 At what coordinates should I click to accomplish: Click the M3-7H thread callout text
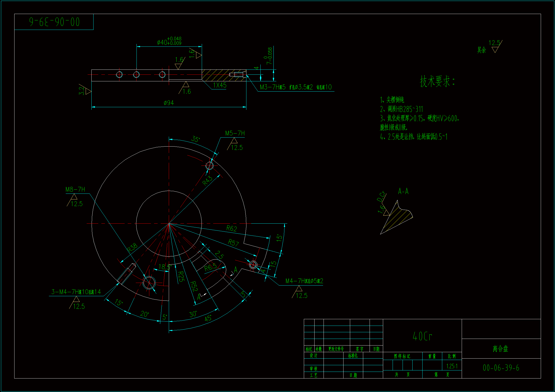(295, 87)
